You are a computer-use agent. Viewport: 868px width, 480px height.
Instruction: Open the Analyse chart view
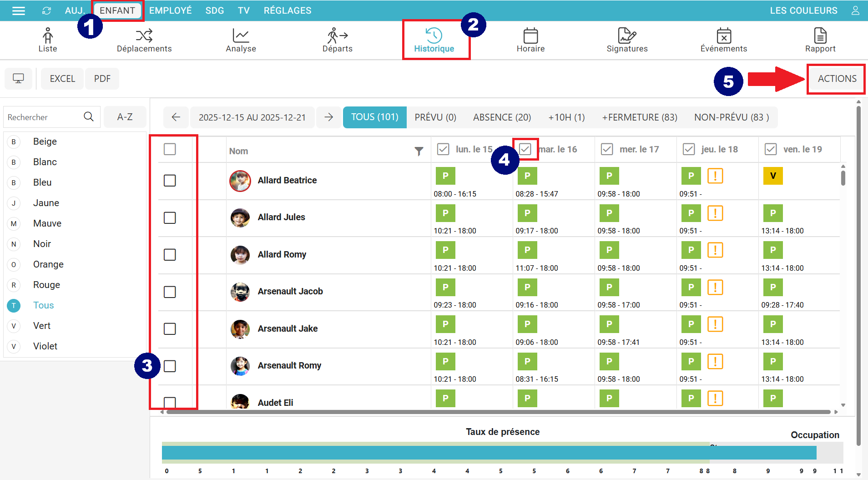(241, 40)
